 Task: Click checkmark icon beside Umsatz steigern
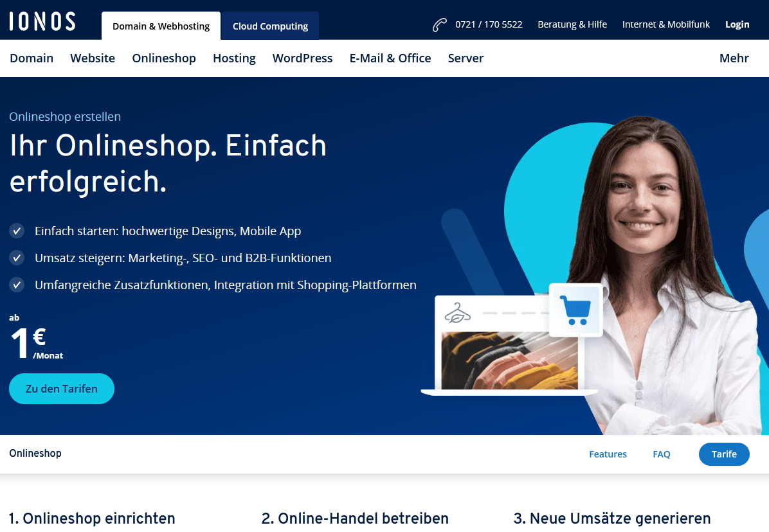[x=17, y=258]
